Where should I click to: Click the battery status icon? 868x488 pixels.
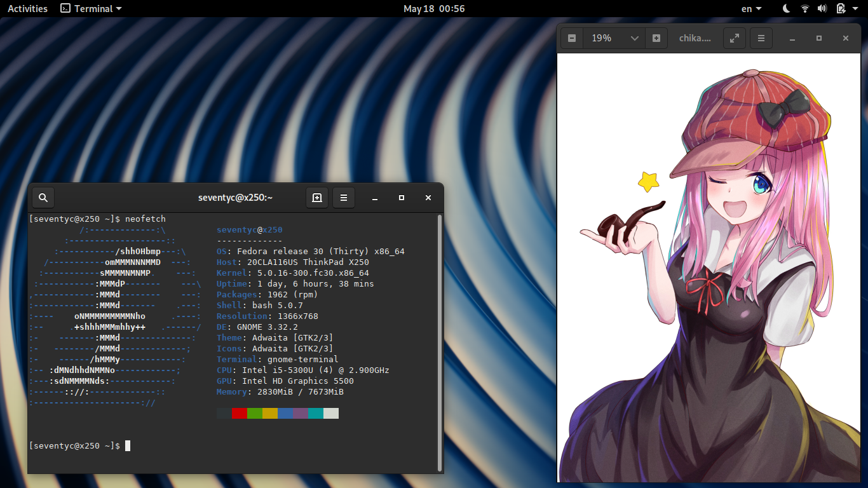[840, 8]
